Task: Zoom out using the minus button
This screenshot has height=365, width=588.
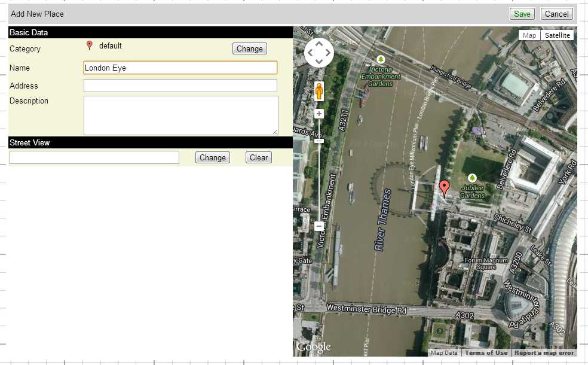Action: pyautogui.click(x=318, y=226)
